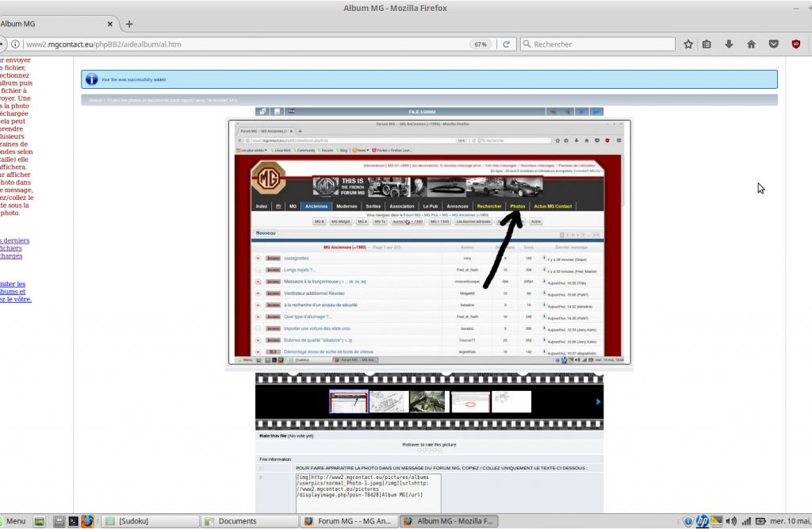This screenshot has height=529, width=812.
Task: Save the page to Pocket
Action: pos(774,44)
